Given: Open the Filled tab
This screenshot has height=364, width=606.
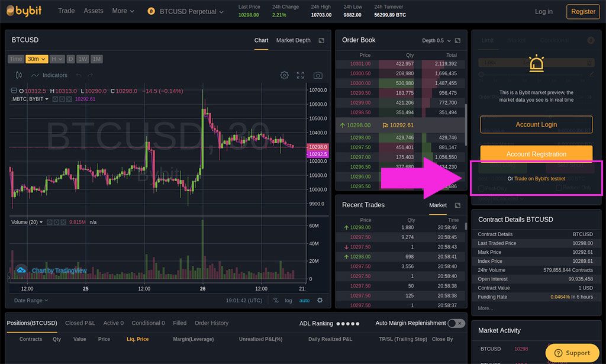Looking at the screenshot, I should (180, 323).
